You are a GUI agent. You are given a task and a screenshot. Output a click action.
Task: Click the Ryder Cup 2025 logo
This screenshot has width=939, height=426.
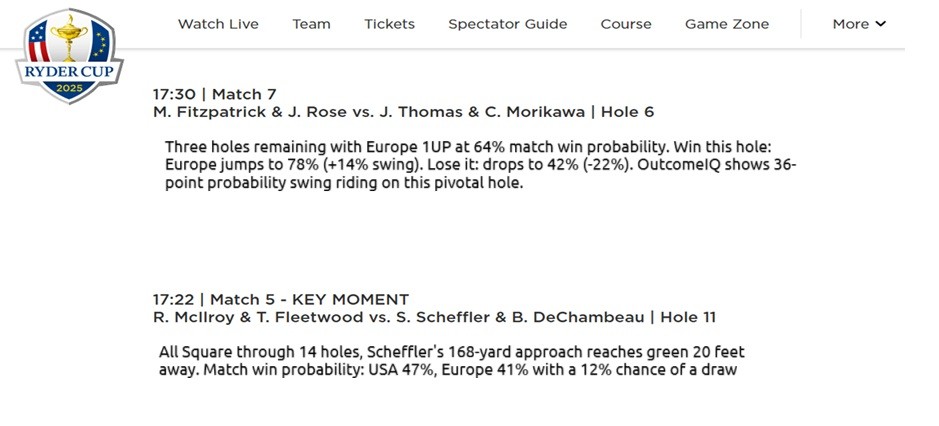pyautogui.click(x=69, y=55)
